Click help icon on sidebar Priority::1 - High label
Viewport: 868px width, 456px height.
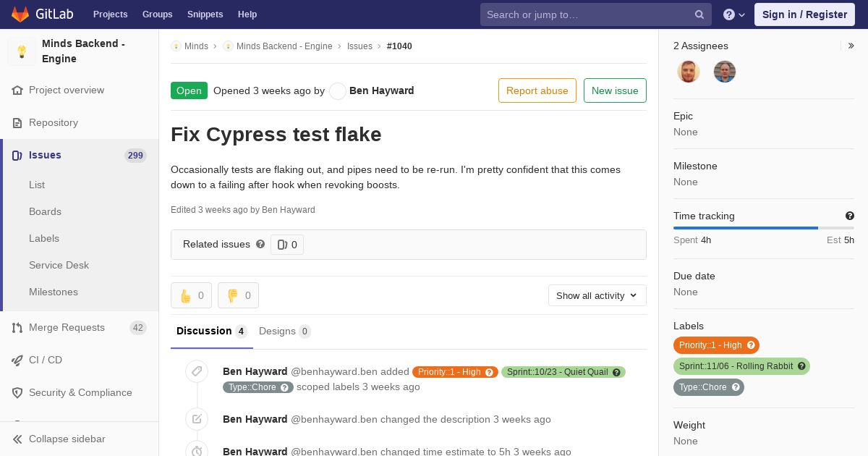751,345
